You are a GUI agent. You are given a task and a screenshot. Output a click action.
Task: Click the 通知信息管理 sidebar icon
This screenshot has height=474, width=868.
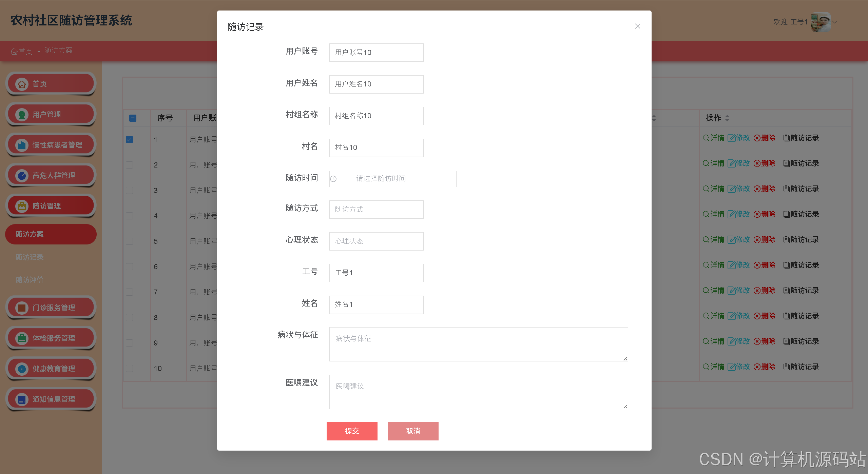click(x=22, y=399)
